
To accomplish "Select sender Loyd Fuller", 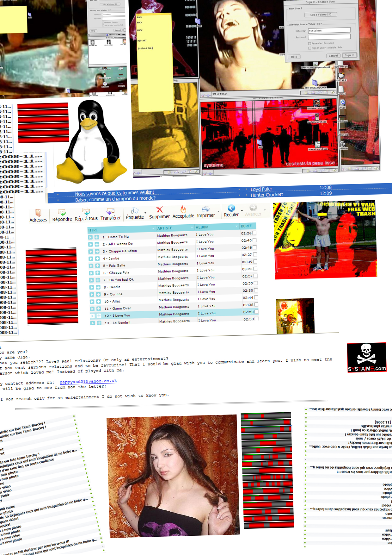I will (261, 189).
